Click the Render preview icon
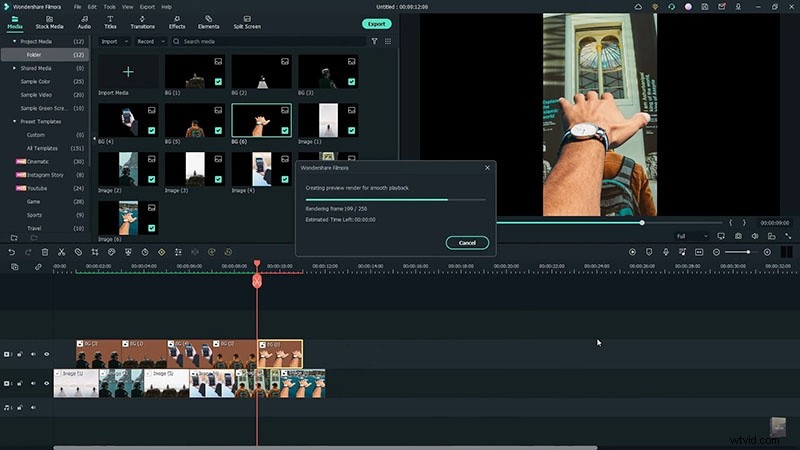The height and width of the screenshot is (450, 800). click(632, 252)
